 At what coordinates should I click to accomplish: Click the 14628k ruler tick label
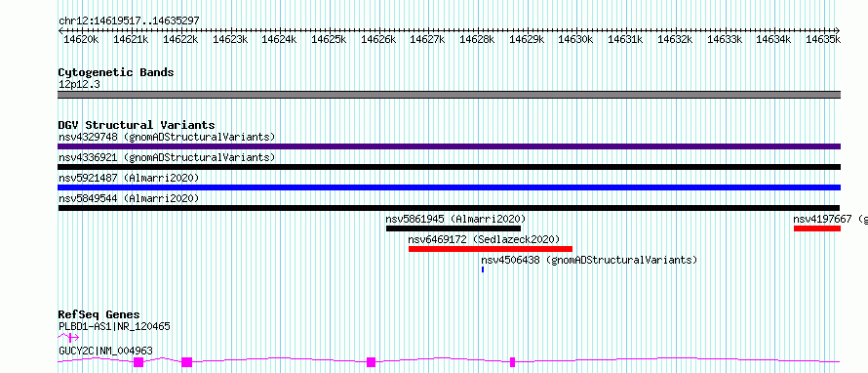point(477,39)
